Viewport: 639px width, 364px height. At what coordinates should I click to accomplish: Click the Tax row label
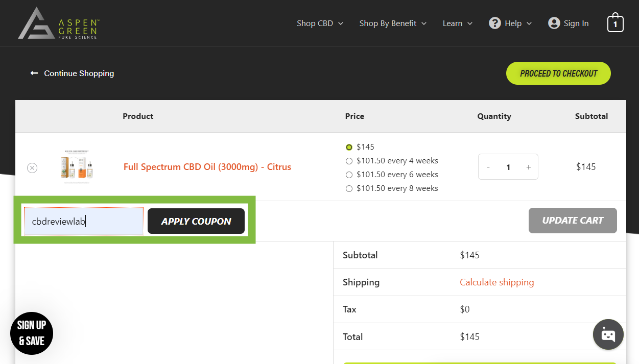(x=350, y=309)
